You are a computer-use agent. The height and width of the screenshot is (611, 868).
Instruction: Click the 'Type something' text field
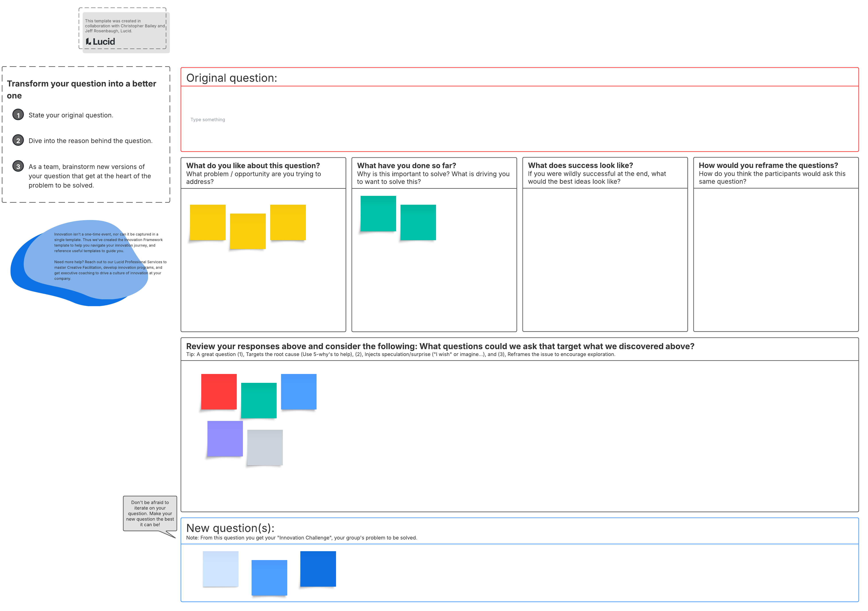coord(207,120)
